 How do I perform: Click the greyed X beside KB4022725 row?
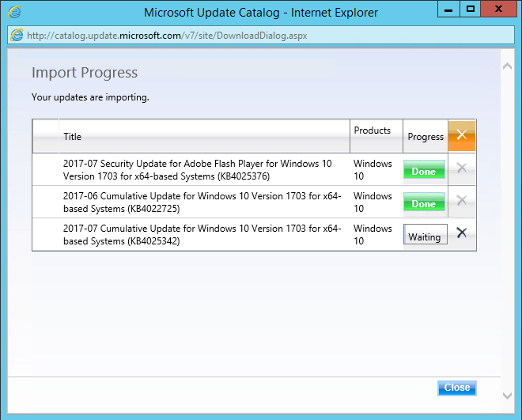[462, 201]
